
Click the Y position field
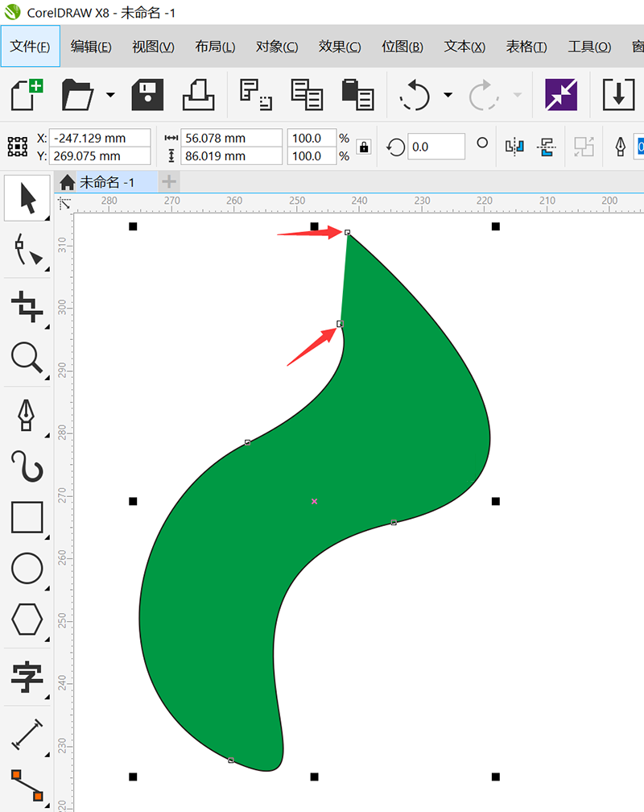(x=100, y=156)
